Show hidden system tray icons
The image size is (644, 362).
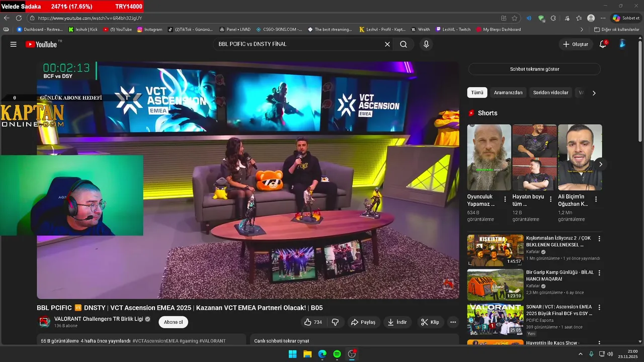pyautogui.click(x=580, y=354)
